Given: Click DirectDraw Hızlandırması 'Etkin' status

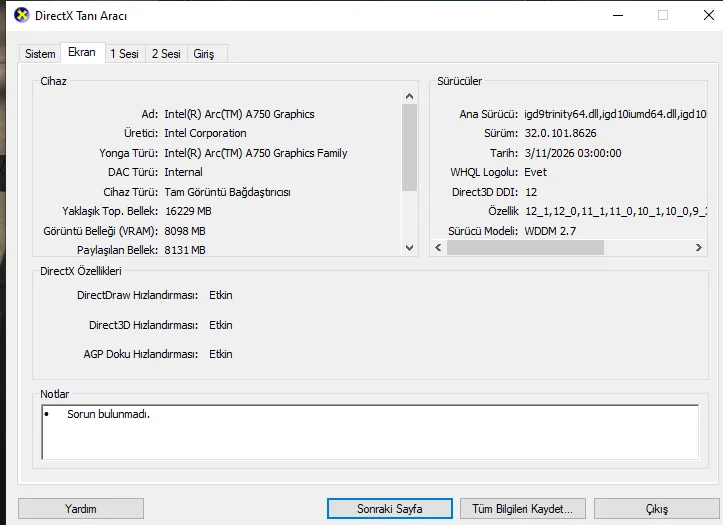Looking at the screenshot, I should pyautogui.click(x=221, y=295).
